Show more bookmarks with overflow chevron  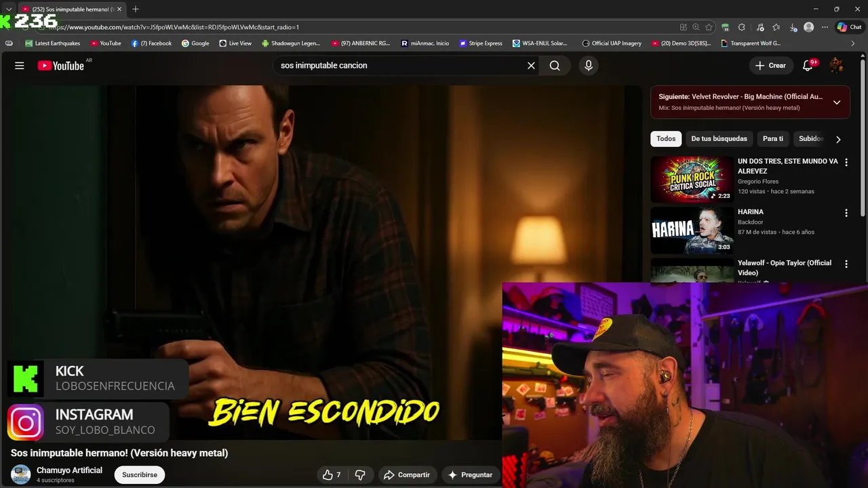coord(853,43)
